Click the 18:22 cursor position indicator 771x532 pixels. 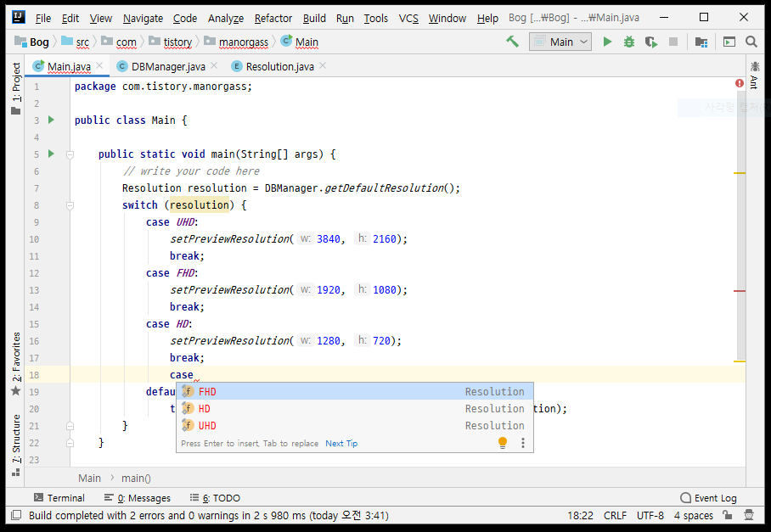pos(580,515)
